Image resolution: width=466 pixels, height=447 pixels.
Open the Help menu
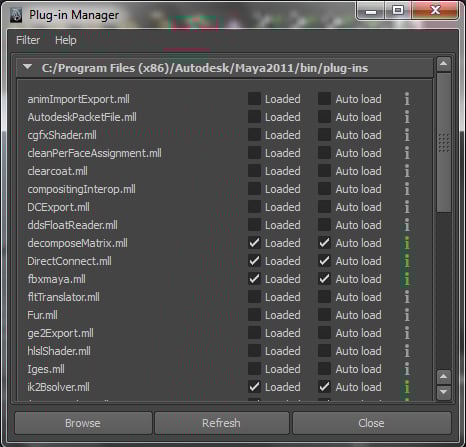tap(66, 40)
